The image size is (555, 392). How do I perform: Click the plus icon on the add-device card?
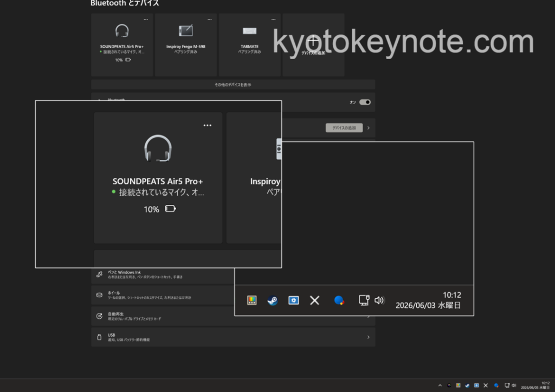click(x=313, y=41)
